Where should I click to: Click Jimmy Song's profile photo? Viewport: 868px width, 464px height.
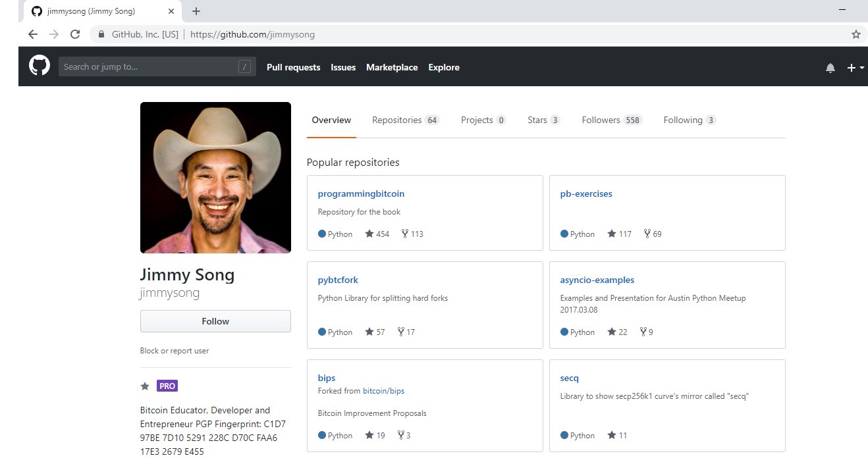[x=215, y=178]
